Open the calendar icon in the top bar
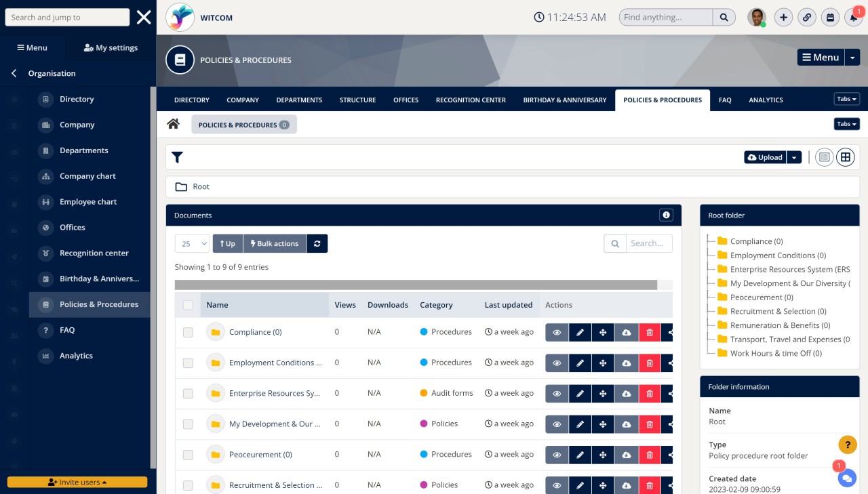This screenshot has width=868, height=494. coord(830,17)
